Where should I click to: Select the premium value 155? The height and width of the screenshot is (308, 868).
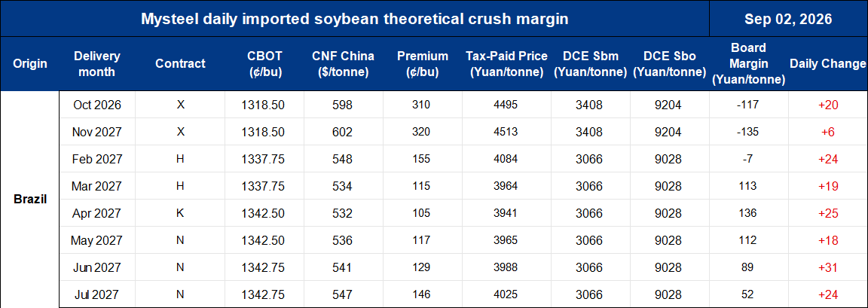[x=423, y=159]
